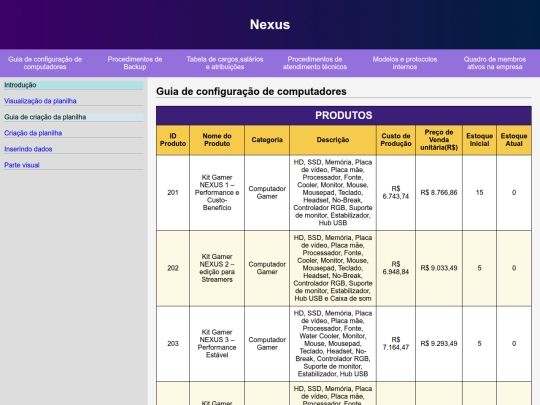The image size is (540, 405).
Task: Open Guia de configuração de computadores nav item
Action: (45, 63)
